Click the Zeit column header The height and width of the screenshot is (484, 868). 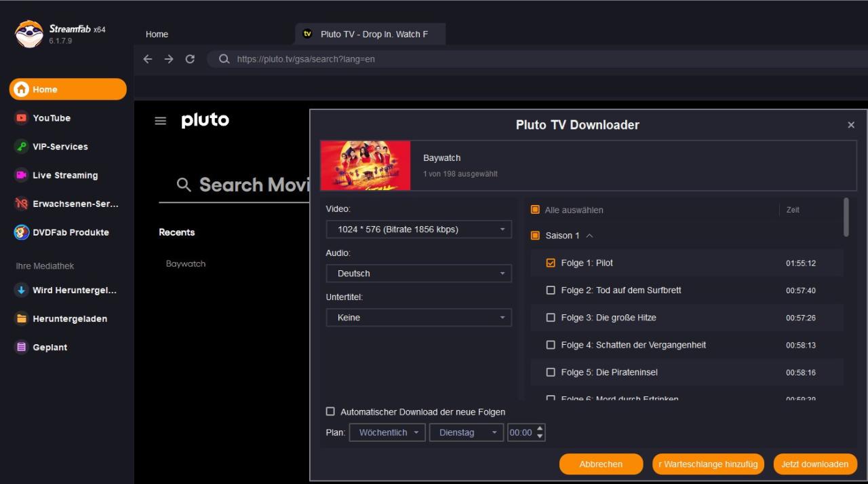793,210
